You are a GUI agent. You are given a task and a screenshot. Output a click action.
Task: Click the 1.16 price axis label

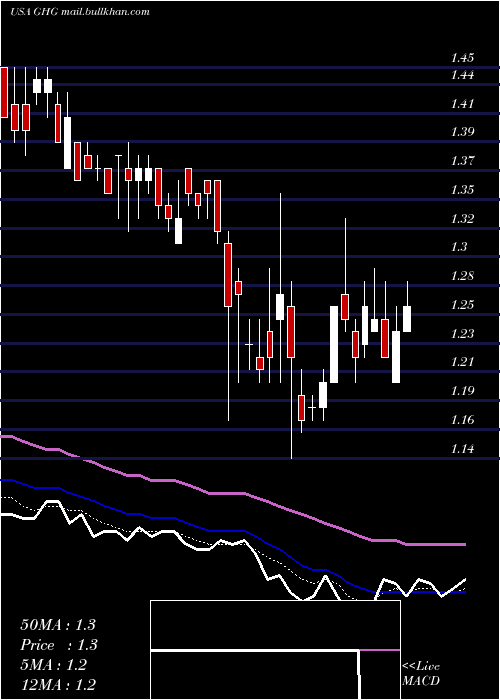pos(462,420)
